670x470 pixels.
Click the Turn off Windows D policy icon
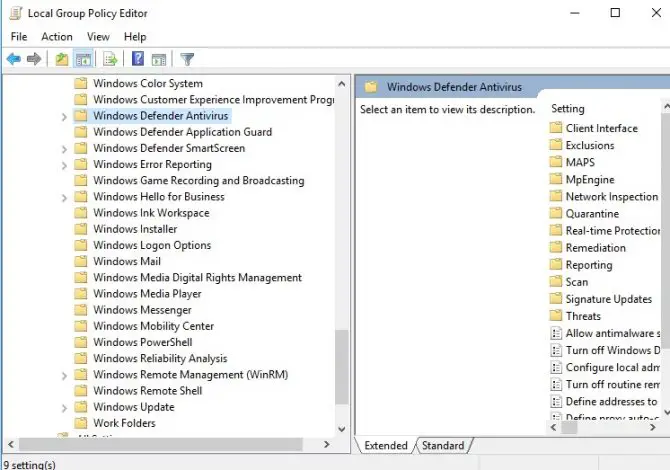[556, 350]
